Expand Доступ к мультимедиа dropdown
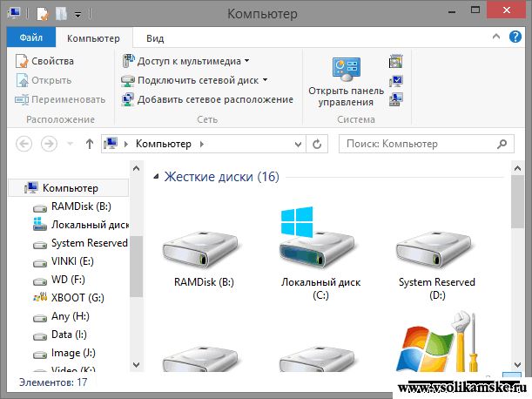 [247, 61]
